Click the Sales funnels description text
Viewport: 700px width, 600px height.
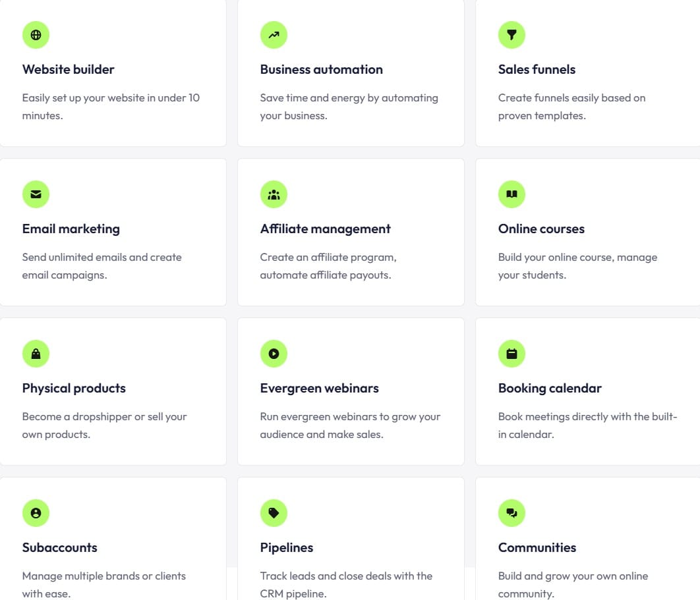pyautogui.click(x=571, y=107)
